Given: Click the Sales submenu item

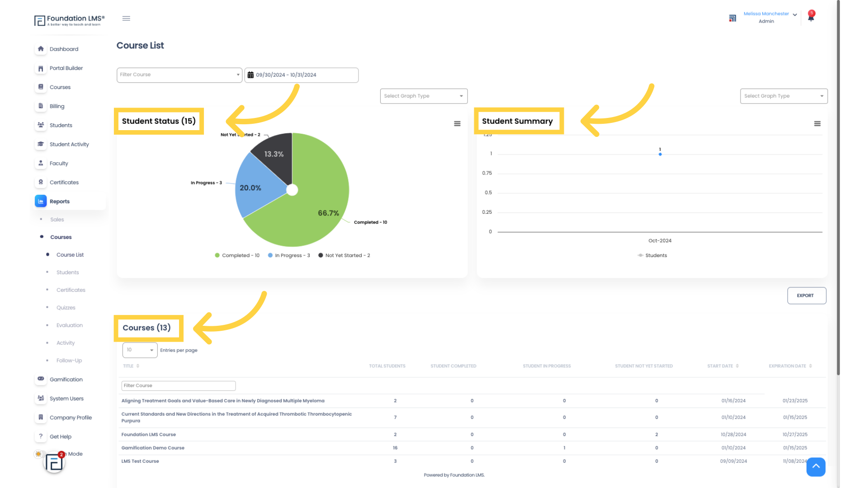Looking at the screenshot, I should pyautogui.click(x=57, y=219).
